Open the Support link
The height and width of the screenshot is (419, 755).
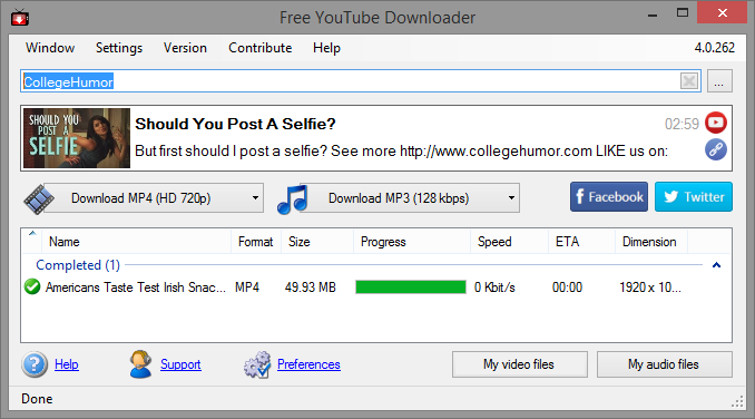(x=181, y=365)
